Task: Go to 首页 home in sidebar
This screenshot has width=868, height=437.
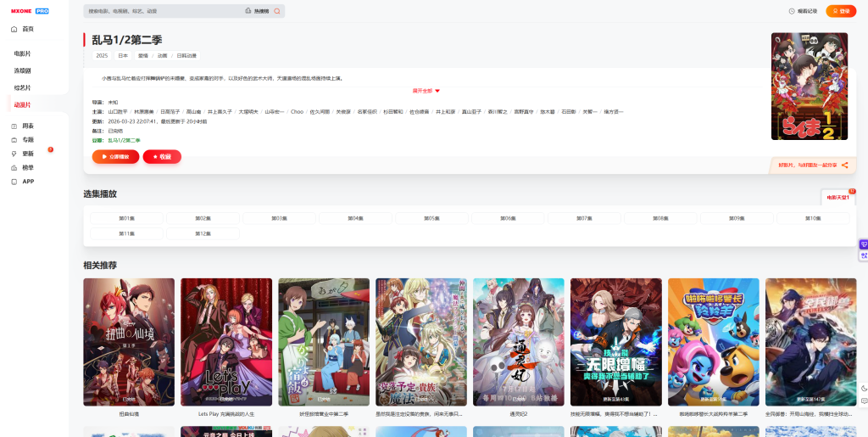Action: (x=22, y=30)
